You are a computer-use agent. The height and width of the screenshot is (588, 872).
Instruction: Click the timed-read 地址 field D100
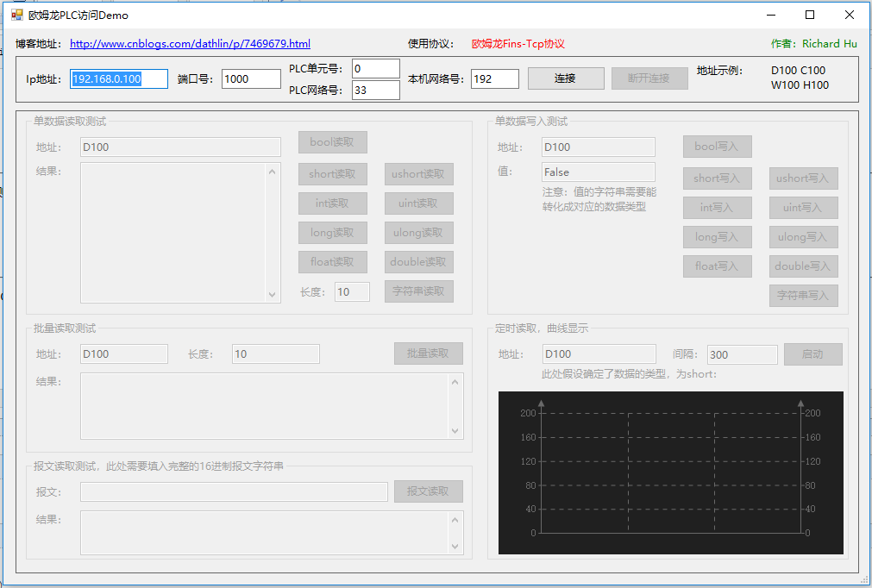point(599,354)
